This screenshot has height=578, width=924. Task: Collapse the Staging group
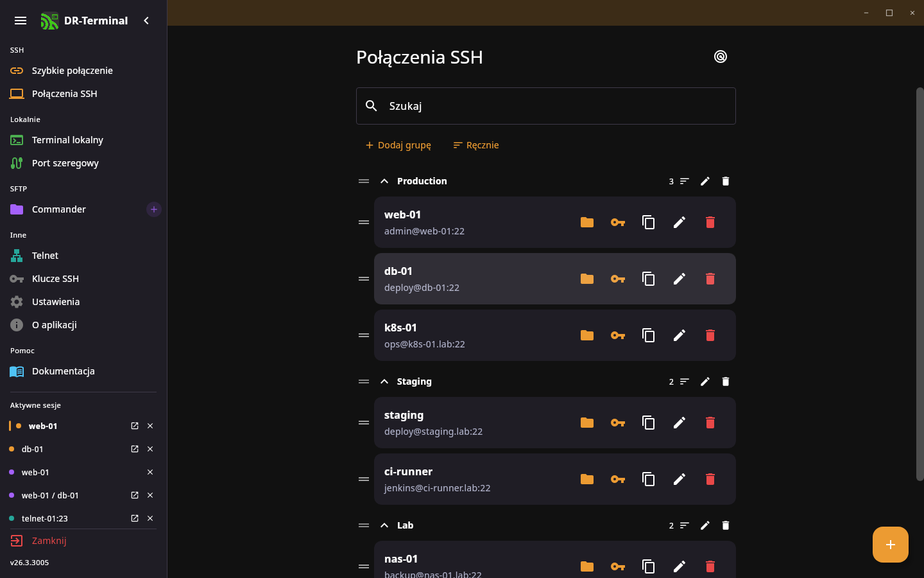pyautogui.click(x=384, y=381)
